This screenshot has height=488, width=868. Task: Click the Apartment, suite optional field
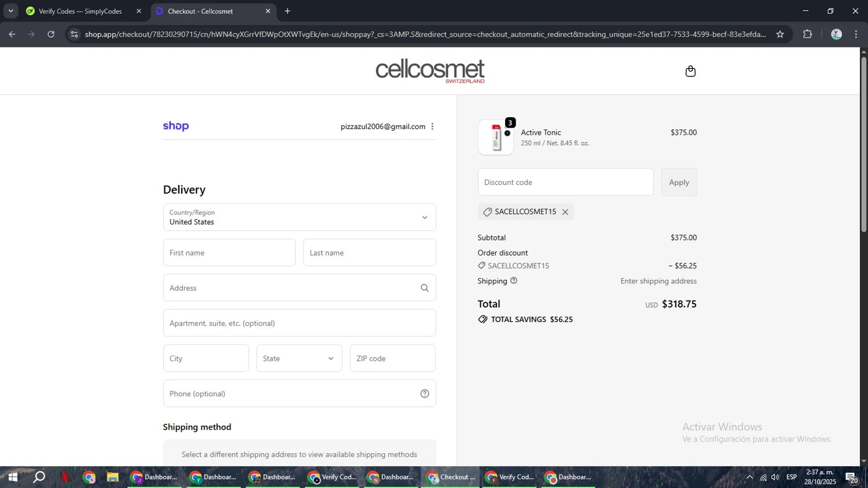click(299, 323)
